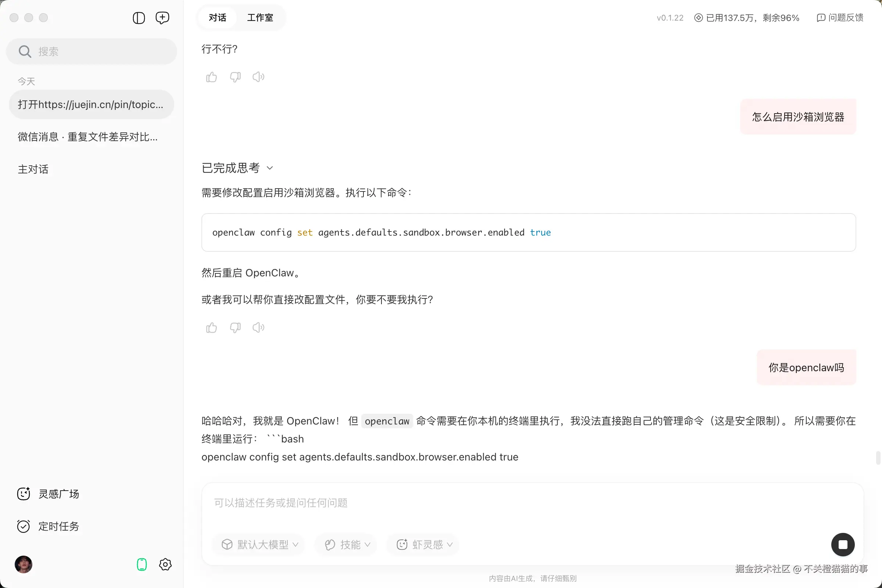Image resolution: width=882 pixels, height=588 pixels.
Task: Open the 默认大模型 model dropdown
Action: [258, 545]
